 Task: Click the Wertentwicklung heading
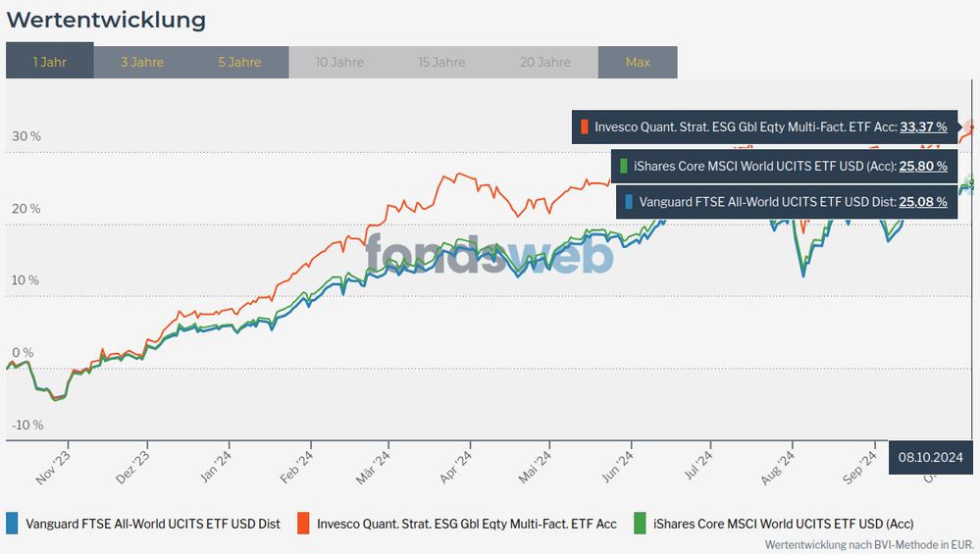point(106,20)
